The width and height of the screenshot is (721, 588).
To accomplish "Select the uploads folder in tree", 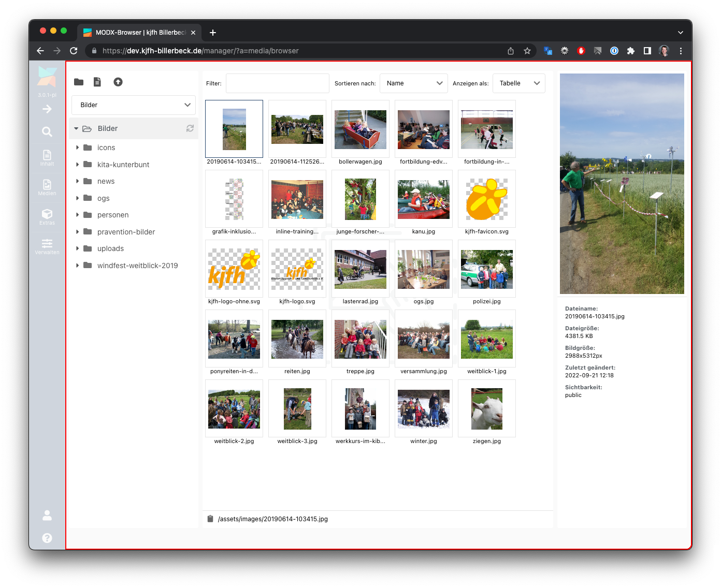I will [x=110, y=248].
